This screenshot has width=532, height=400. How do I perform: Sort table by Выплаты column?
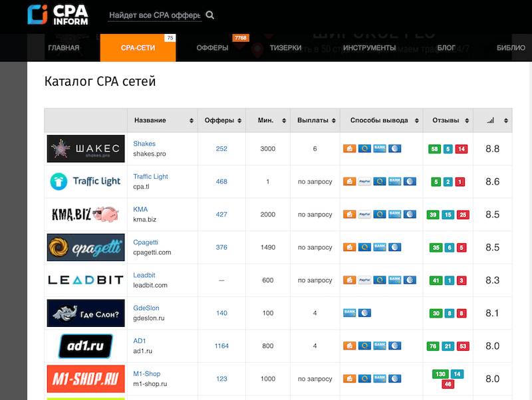(x=315, y=120)
